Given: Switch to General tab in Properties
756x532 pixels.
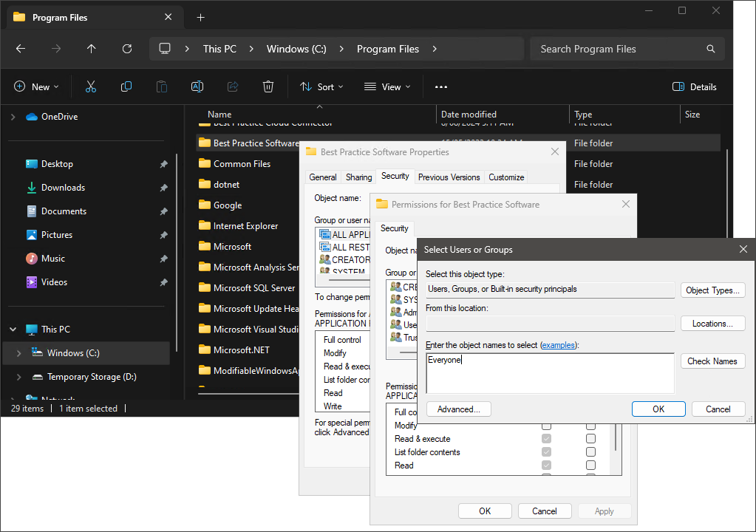Looking at the screenshot, I should [323, 177].
